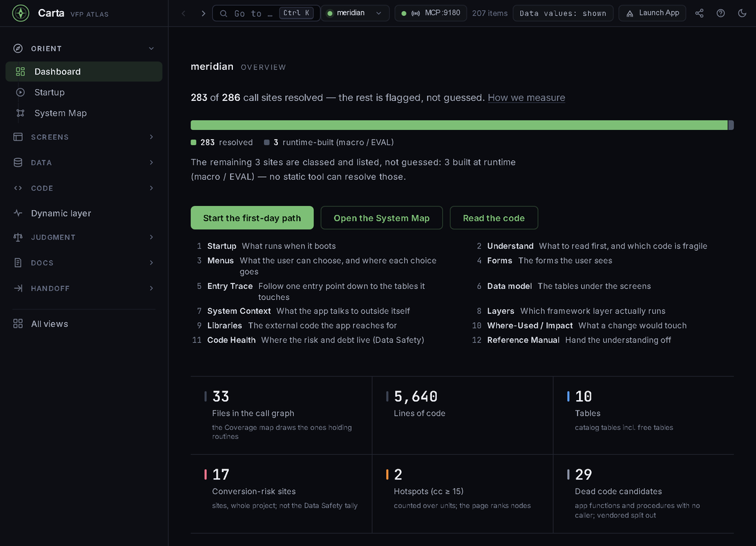This screenshot has width=756, height=546.
Task: Click the 29 Dead code candidates card
Action: click(643, 493)
